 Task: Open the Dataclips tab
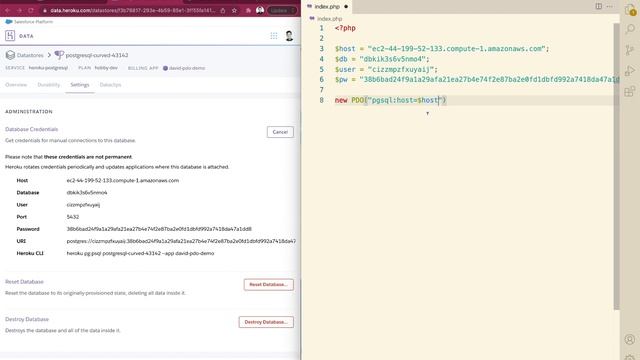coord(110,84)
